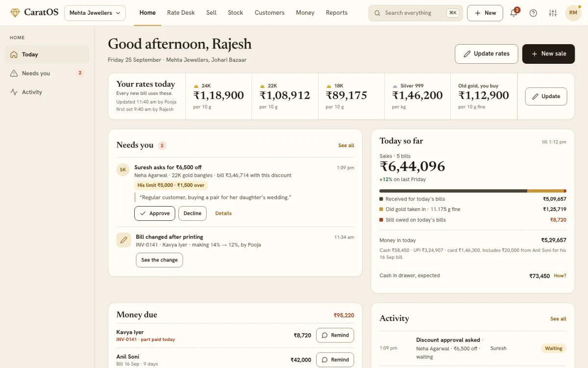
Task: Click the His limit ₹5,000 warning tag
Action: click(x=171, y=185)
